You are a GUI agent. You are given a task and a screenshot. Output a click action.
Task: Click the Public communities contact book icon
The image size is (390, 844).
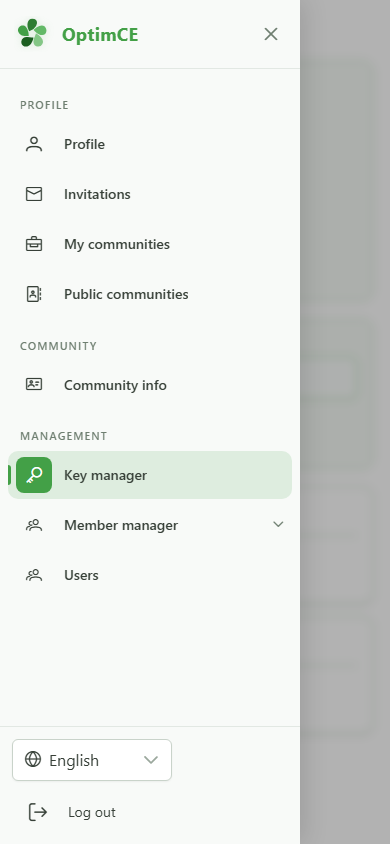tap(34, 294)
